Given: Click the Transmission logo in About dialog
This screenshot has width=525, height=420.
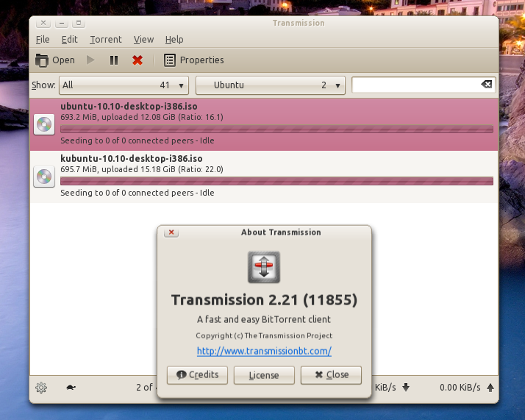Looking at the screenshot, I should pos(264,267).
